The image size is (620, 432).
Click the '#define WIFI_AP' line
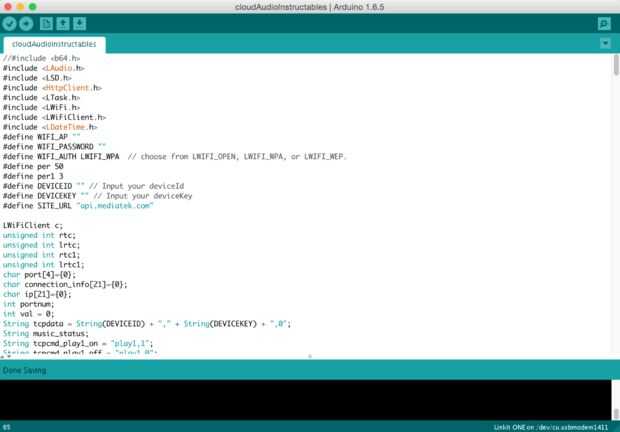click(x=42, y=137)
